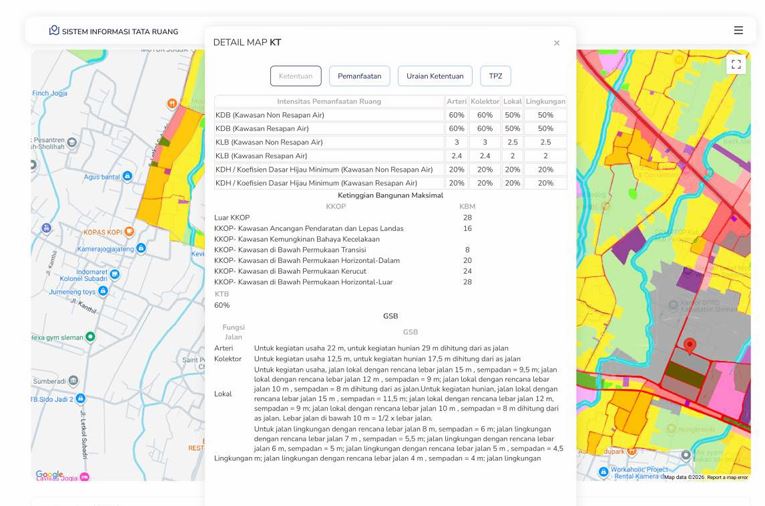Click the Indomaret Kolonel Subadri marker
Image resolution: width=765 pixels, height=506 pixels.
115,274
